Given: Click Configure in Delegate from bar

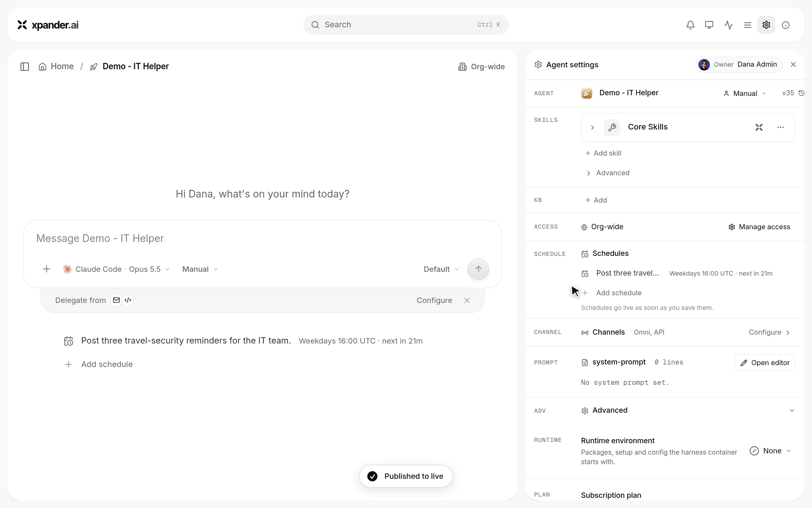Looking at the screenshot, I should click(434, 300).
